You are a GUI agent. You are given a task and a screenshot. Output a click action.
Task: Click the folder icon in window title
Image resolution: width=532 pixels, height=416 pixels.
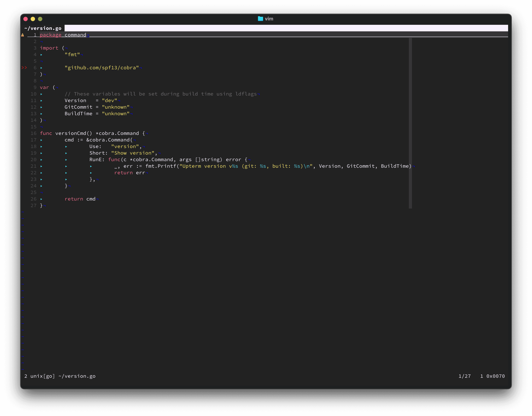[260, 19]
